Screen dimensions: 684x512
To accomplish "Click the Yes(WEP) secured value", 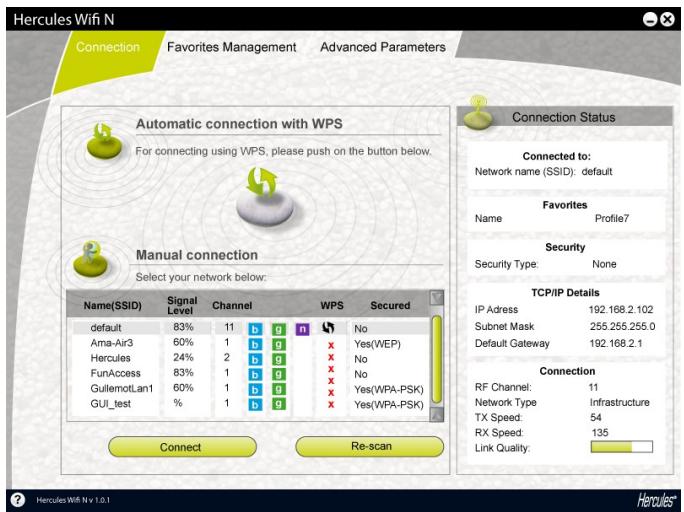I will [377, 344].
